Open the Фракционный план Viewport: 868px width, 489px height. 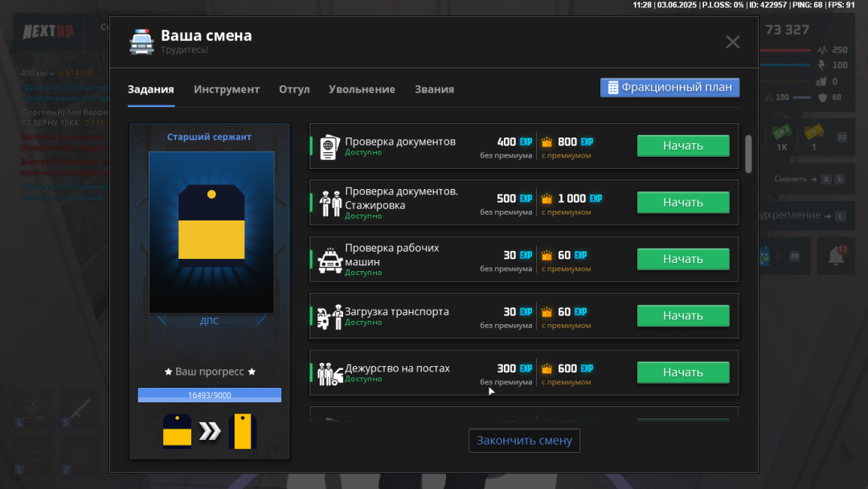(669, 88)
